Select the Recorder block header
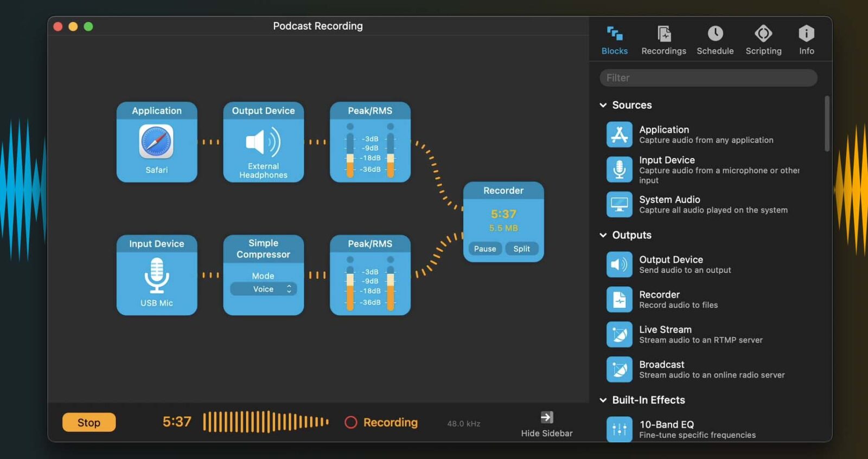868x459 pixels. point(503,191)
